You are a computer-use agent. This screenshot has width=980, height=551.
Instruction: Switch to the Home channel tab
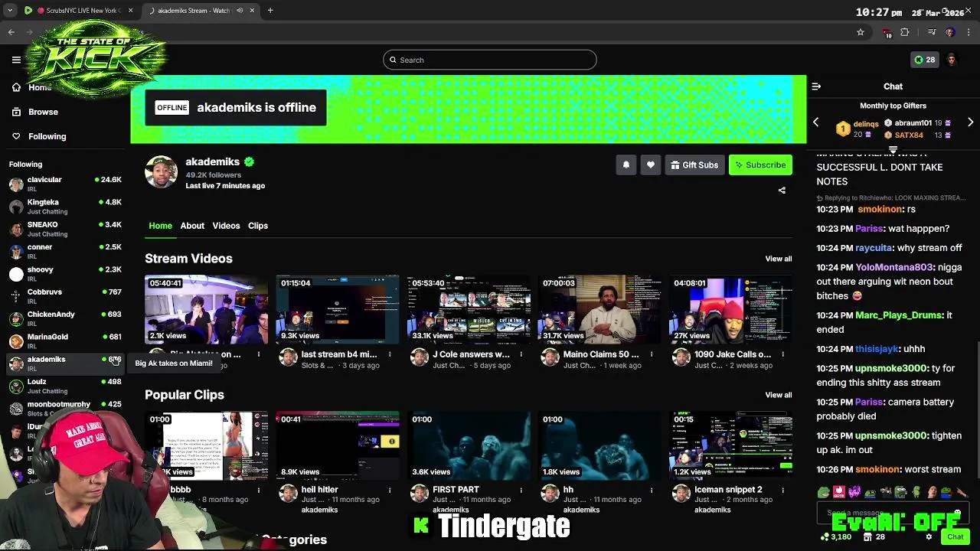[x=160, y=226]
